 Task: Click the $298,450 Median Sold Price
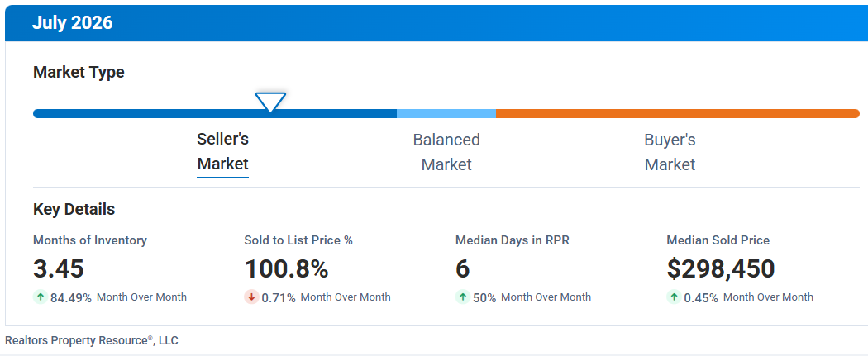pyautogui.click(x=721, y=269)
